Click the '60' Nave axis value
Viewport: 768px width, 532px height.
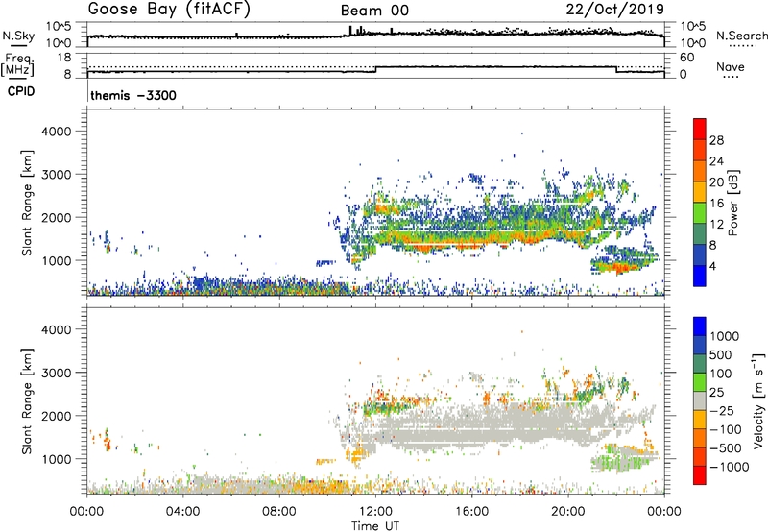686,58
